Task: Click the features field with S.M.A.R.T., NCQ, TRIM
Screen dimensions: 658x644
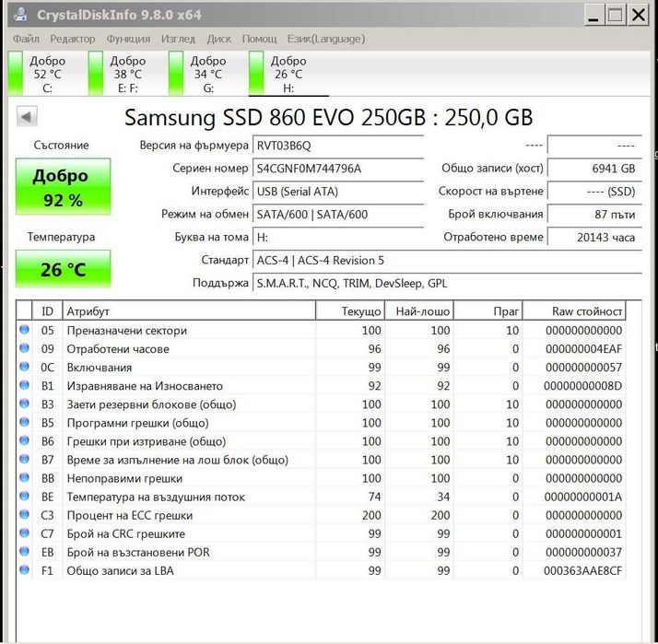Action: coord(447,284)
